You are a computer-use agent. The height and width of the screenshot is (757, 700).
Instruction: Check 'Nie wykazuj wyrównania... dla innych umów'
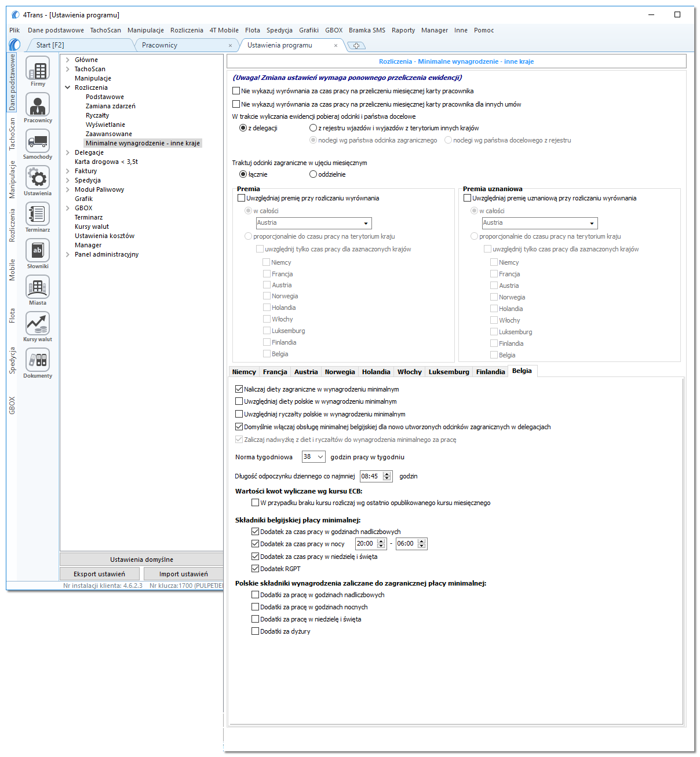click(x=236, y=104)
